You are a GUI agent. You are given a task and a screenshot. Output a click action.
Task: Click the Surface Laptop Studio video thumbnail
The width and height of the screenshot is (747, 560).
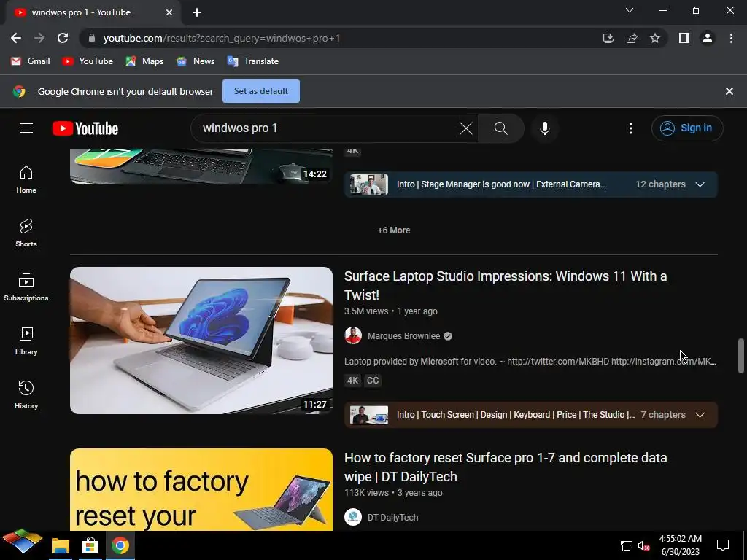click(201, 340)
